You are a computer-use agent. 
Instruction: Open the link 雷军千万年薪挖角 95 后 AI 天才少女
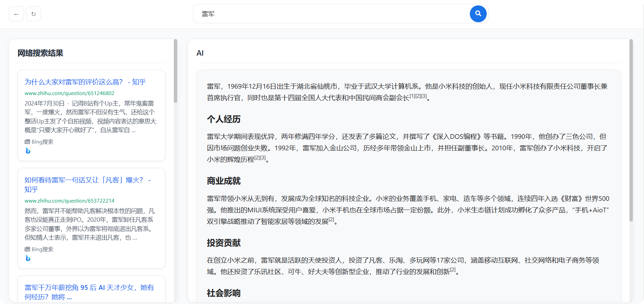click(89, 292)
